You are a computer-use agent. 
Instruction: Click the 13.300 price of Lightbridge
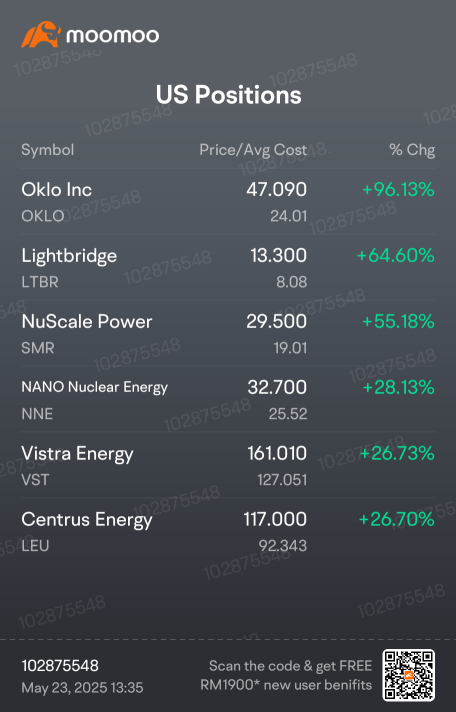278,255
